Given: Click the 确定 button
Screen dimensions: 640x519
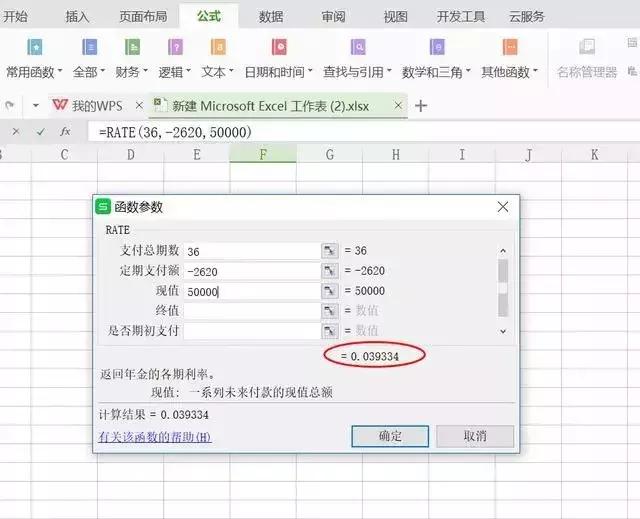Looking at the screenshot, I should 390,436.
